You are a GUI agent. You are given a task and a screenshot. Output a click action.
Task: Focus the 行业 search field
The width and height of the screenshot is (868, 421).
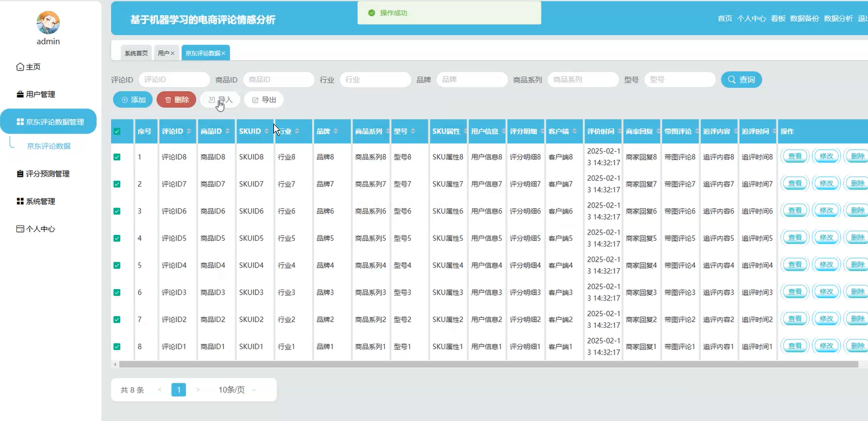[x=375, y=80]
